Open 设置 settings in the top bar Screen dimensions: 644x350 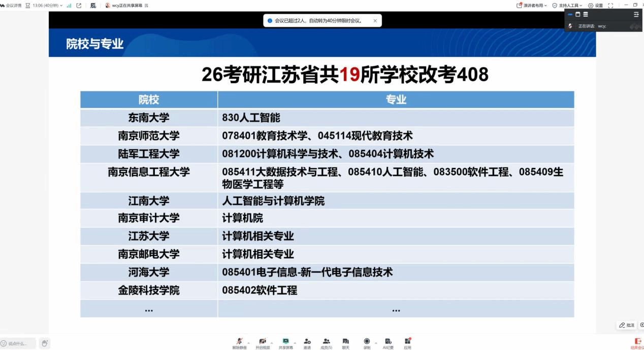(x=595, y=6)
